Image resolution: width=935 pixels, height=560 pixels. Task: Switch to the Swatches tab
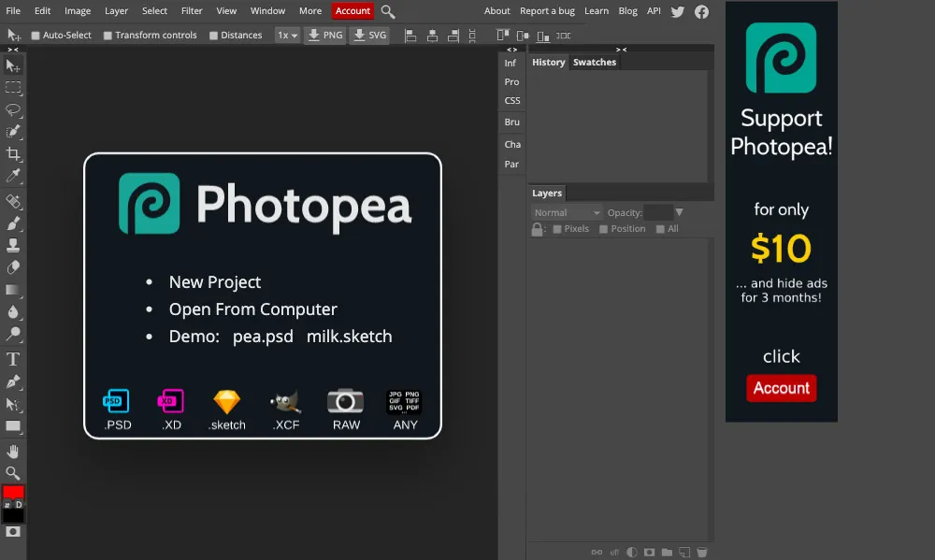coord(595,63)
